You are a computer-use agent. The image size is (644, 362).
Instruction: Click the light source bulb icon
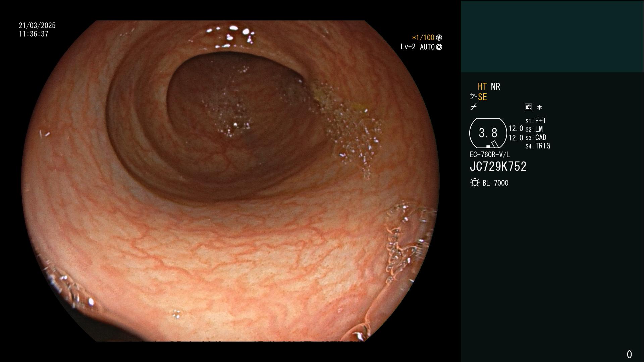(475, 183)
